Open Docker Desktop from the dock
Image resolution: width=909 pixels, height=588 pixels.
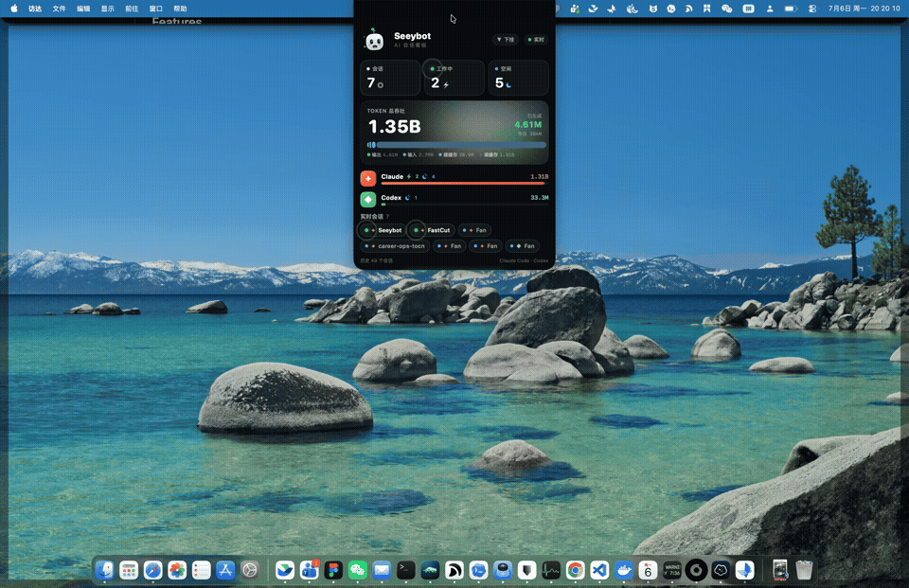pos(624,571)
